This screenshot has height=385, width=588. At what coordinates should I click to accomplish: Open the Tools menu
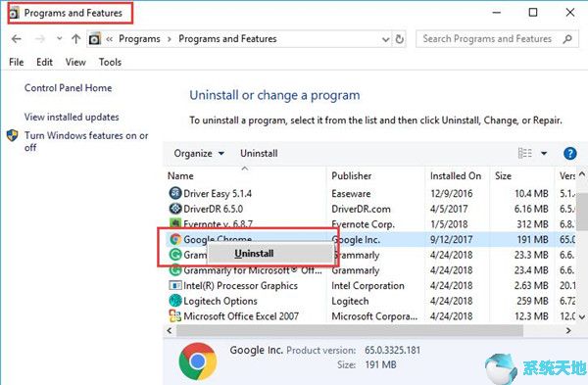110,62
